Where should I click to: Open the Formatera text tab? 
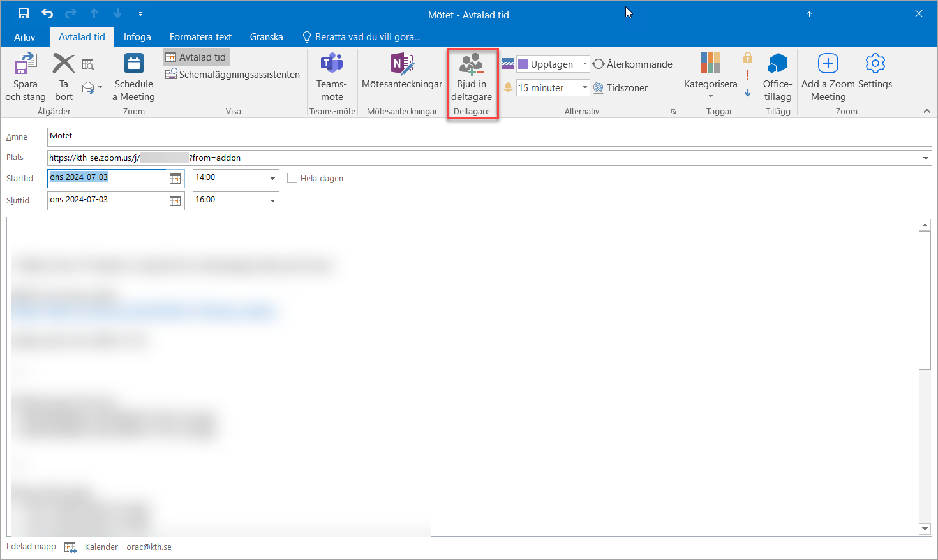click(x=200, y=37)
